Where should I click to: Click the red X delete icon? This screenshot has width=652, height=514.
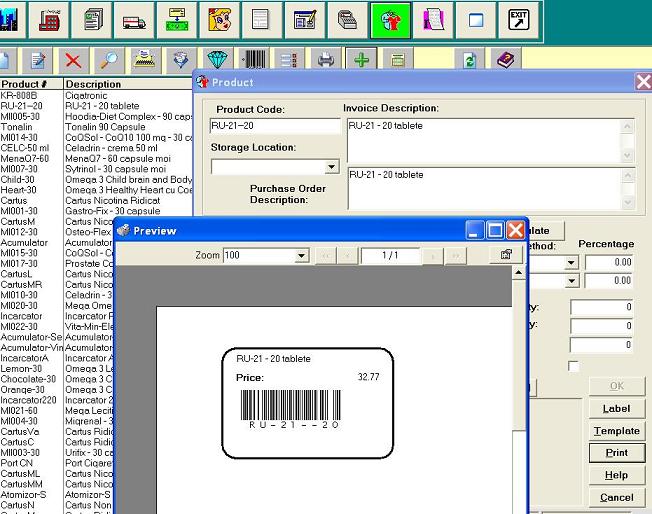pyautogui.click(x=73, y=61)
